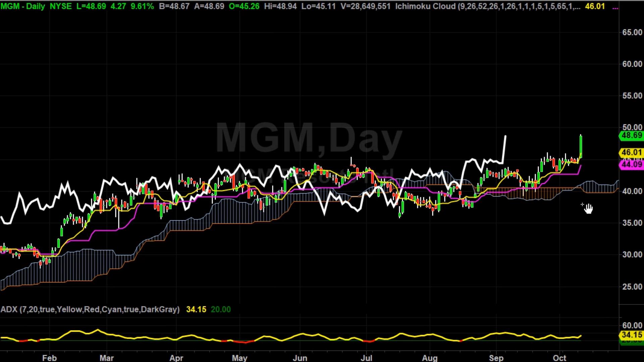Click the Sep label on time axis

tap(496, 358)
